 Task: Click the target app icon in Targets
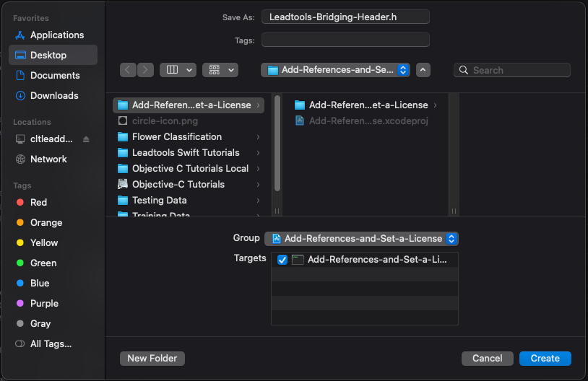pyautogui.click(x=298, y=260)
